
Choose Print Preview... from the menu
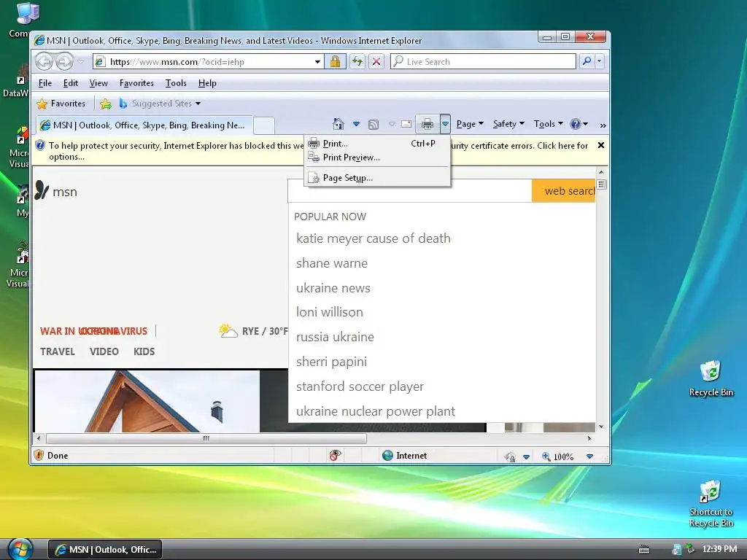pos(377,157)
